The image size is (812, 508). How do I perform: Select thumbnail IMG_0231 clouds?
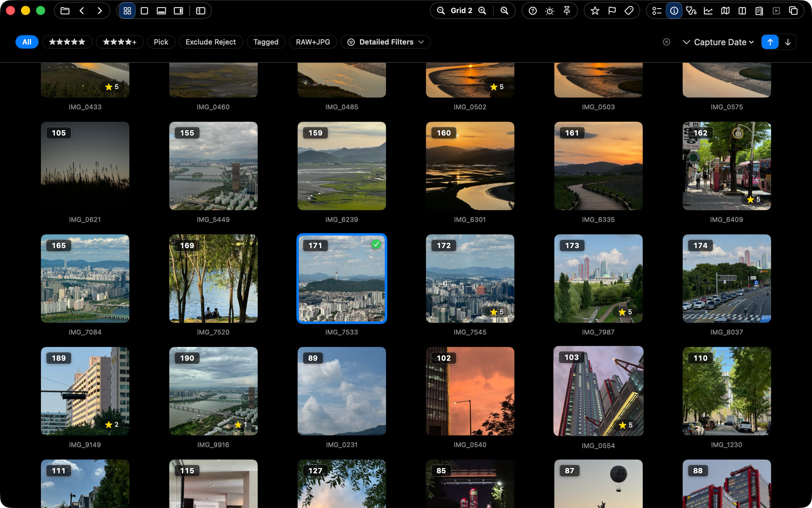point(342,391)
